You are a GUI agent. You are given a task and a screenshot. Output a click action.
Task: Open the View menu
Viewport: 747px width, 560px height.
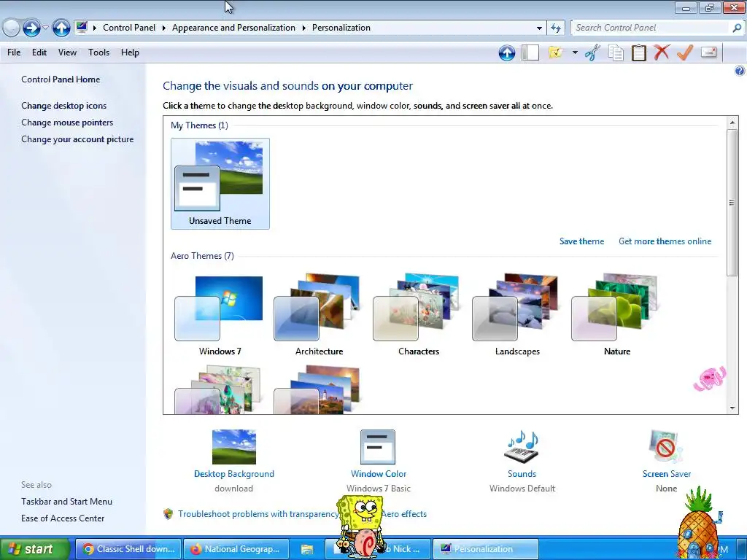tap(67, 52)
